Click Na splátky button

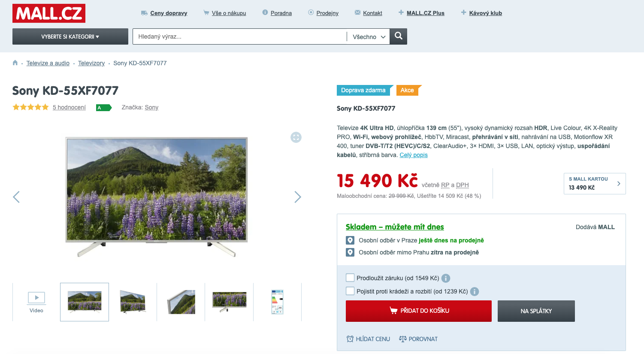536,311
